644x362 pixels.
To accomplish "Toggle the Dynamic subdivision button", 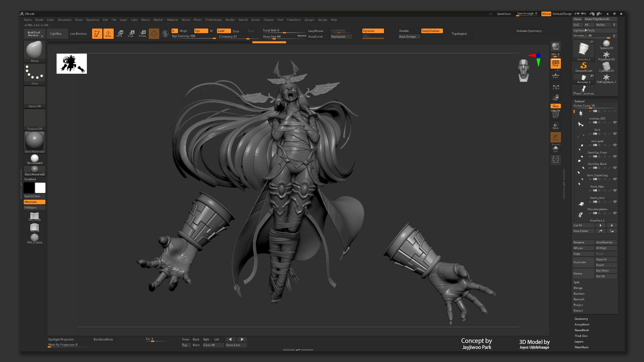I will [373, 31].
